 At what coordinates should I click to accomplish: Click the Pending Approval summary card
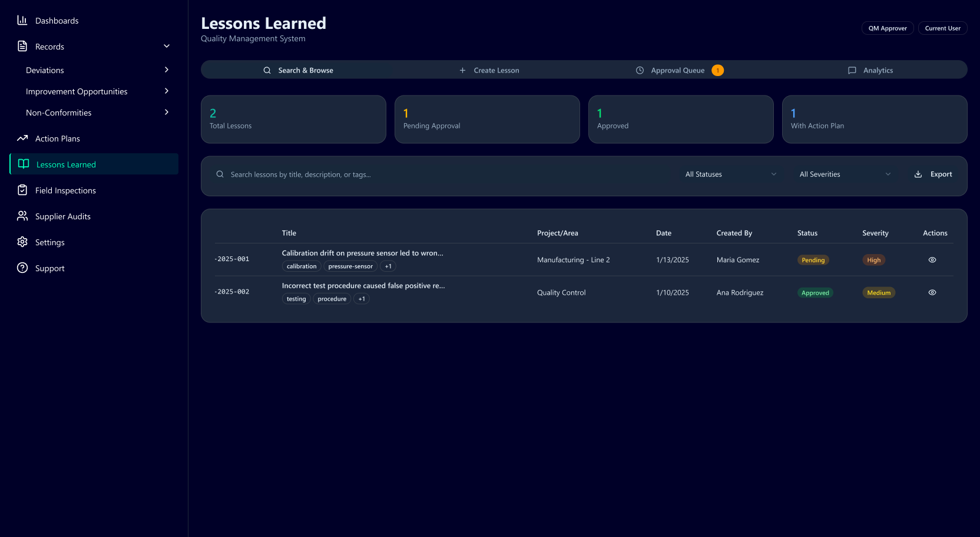pos(487,120)
